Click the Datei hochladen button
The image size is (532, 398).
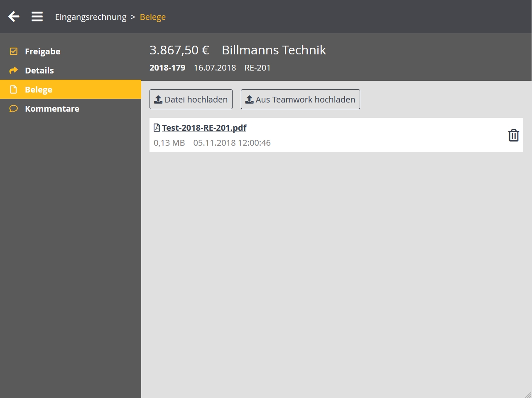point(191,99)
